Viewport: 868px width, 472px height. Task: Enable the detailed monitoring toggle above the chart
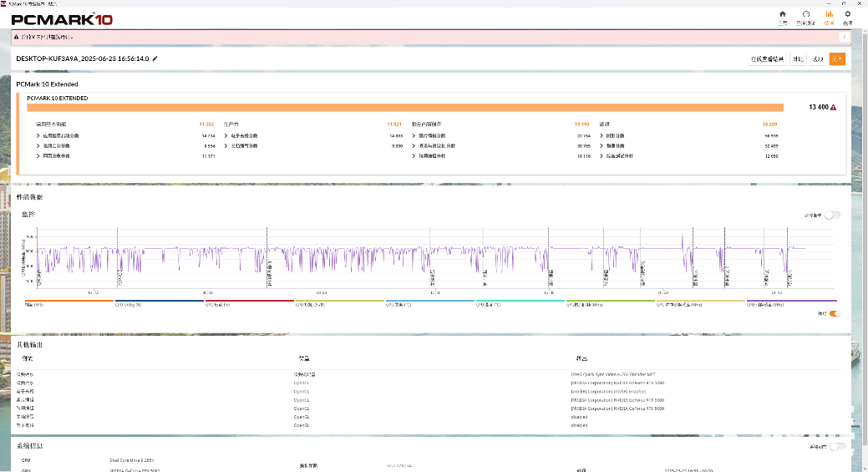pyautogui.click(x=832, y=216)
